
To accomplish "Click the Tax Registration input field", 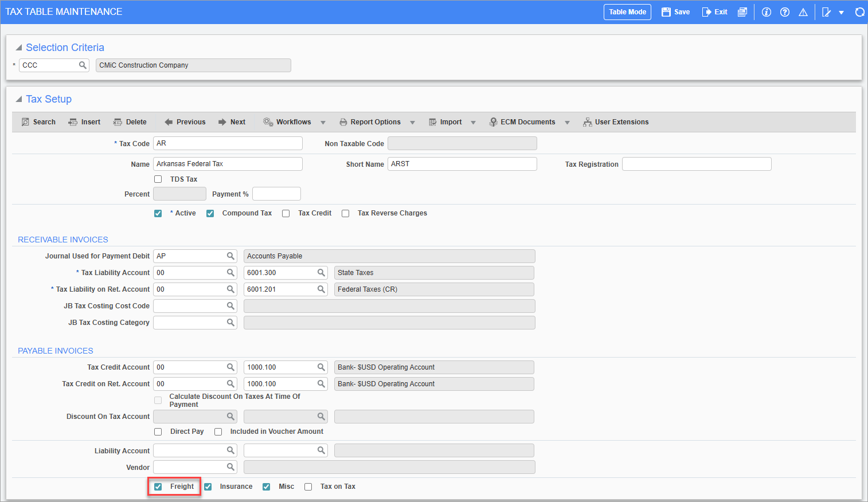I will [697, 164].
